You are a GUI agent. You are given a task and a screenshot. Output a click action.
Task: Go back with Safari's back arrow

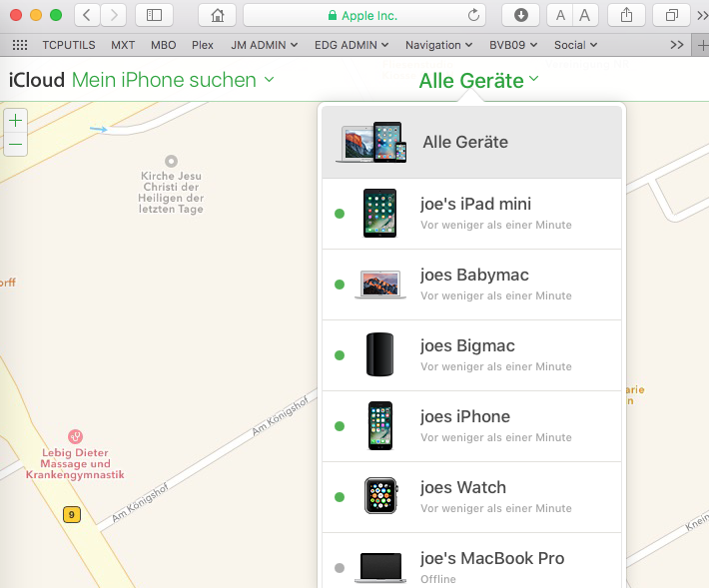pos(87,15)
